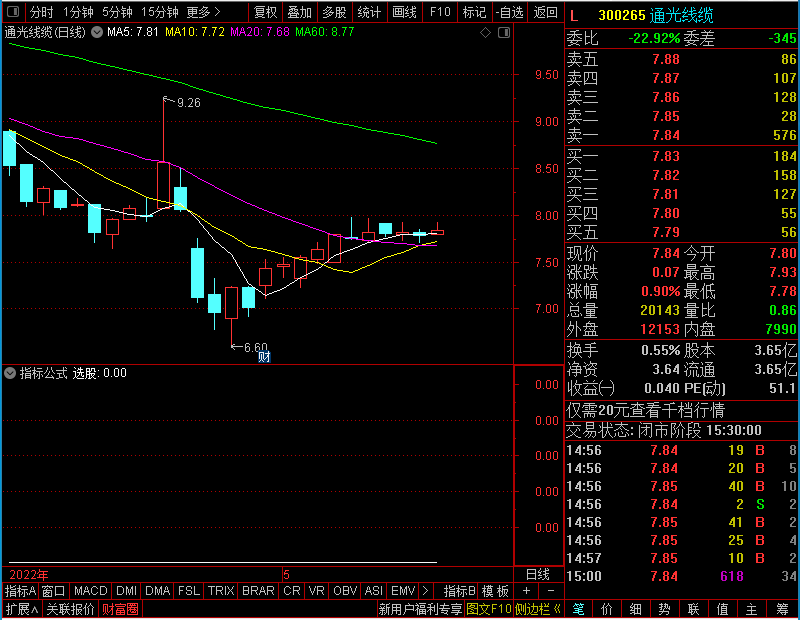Select DMI indicator
800x620 pixels.
[126, 591]
